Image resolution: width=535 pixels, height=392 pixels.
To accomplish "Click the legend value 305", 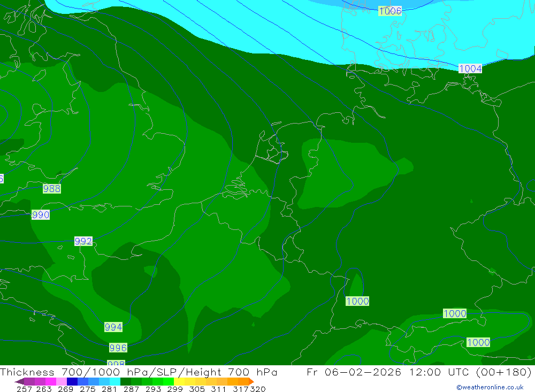I will tap(197, 389).
